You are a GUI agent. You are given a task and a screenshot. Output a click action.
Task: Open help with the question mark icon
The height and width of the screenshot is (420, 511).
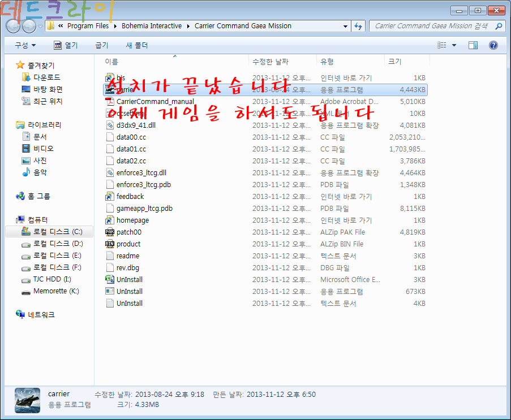[x=493, y=45]
